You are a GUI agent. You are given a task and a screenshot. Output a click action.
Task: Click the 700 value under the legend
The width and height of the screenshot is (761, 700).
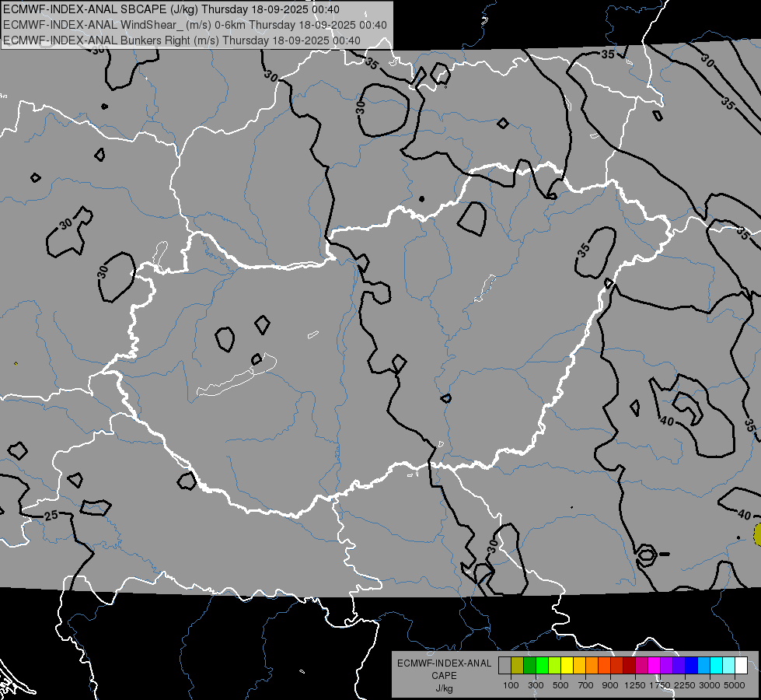point(586,685)
